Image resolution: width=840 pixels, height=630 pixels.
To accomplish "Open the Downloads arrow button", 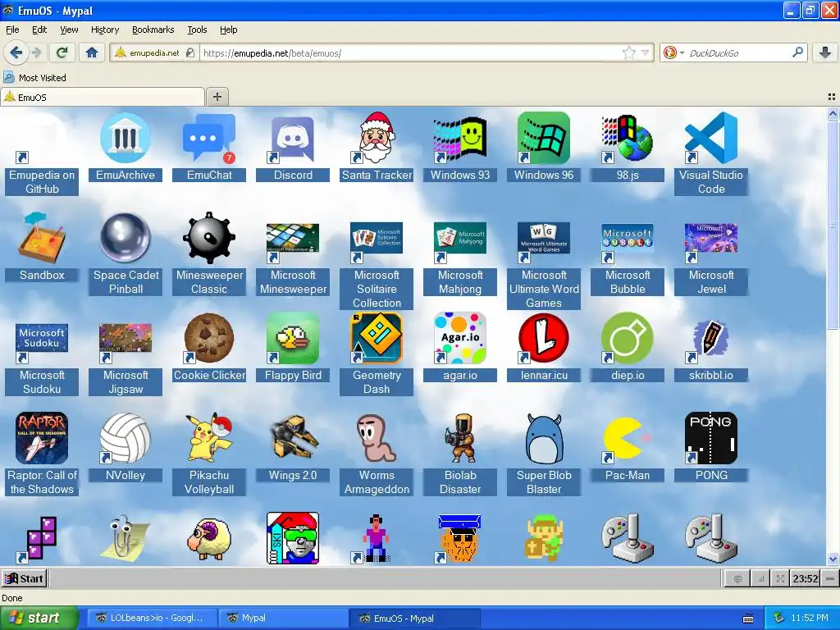I will 825,52.
